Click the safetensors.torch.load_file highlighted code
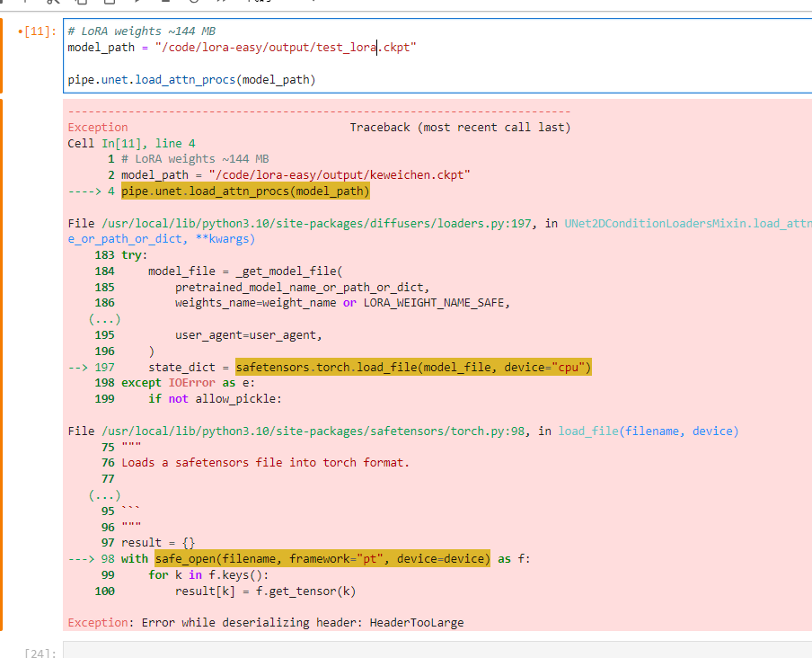The width and height of the screenshot is (812, 658). tap(410, 366)
